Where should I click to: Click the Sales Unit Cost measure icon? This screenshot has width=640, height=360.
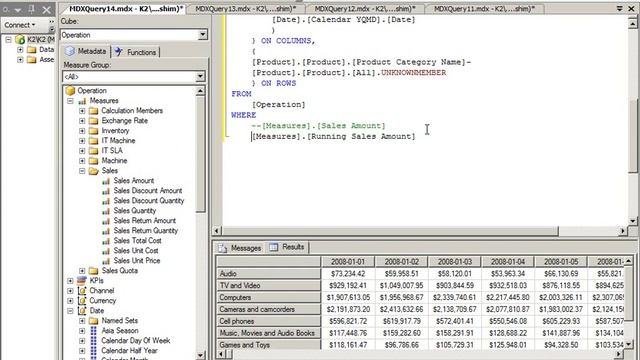point(106,251)
